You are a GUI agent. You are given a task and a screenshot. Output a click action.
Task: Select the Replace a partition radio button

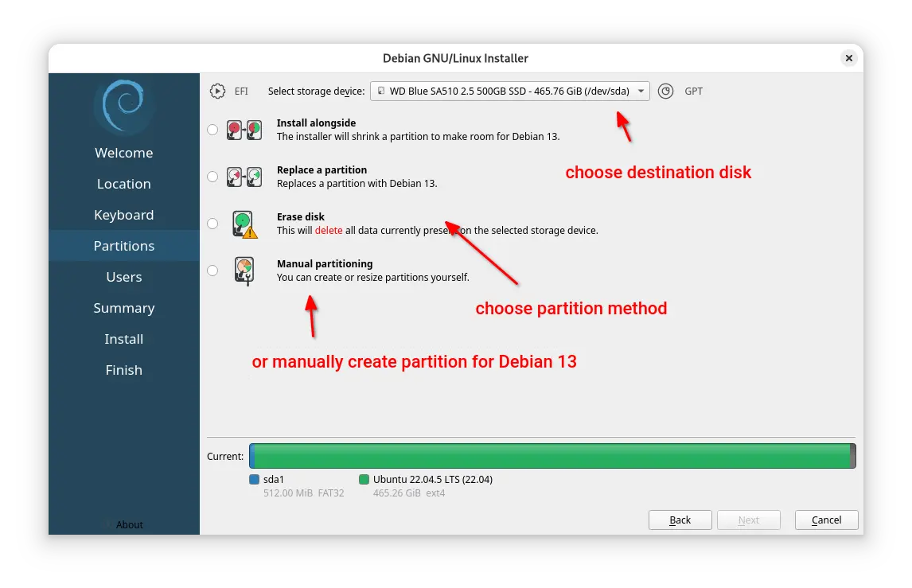[x=212, y=177]
